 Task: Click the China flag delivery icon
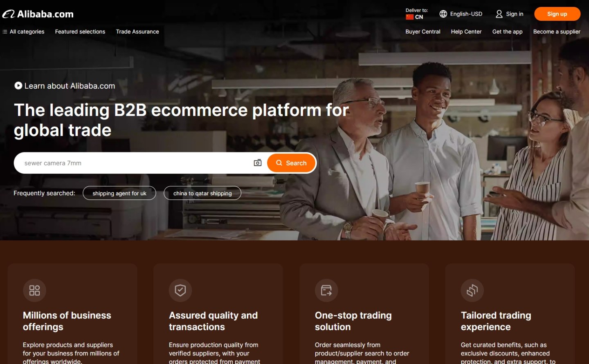click(x=409, y=17)
